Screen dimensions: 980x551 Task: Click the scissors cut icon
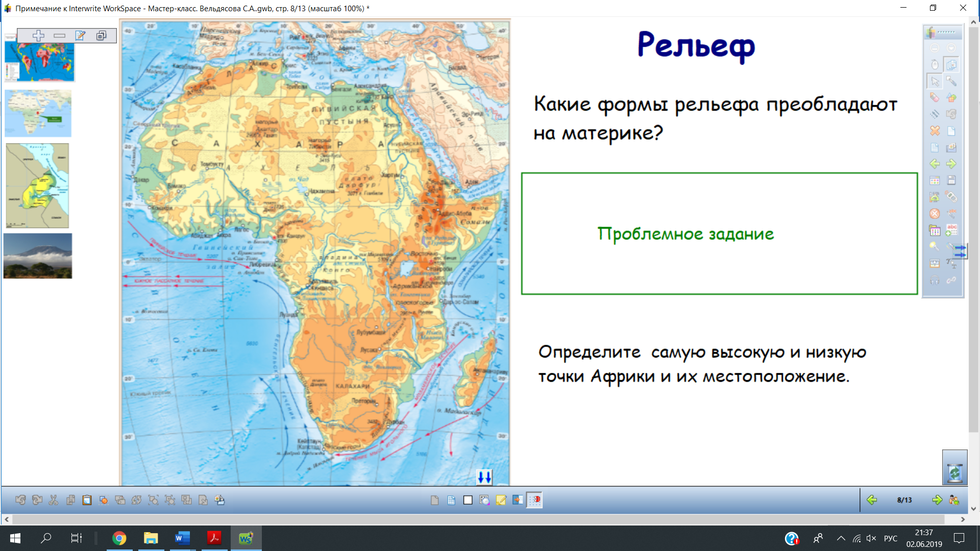54,500
